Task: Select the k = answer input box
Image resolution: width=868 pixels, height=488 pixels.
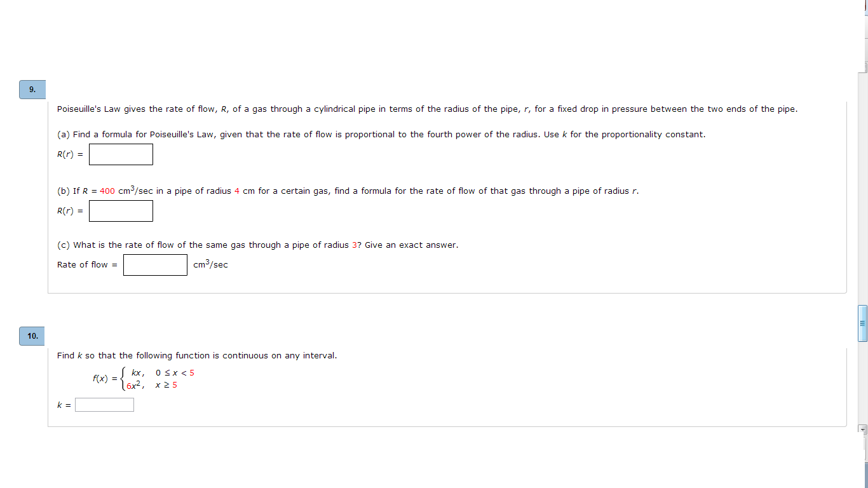Action: coord(104,405)
